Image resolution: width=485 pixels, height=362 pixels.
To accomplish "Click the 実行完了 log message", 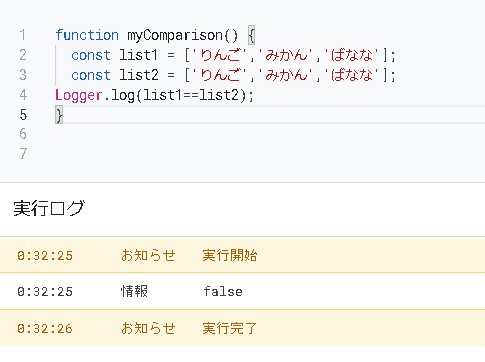I will 230,328.
